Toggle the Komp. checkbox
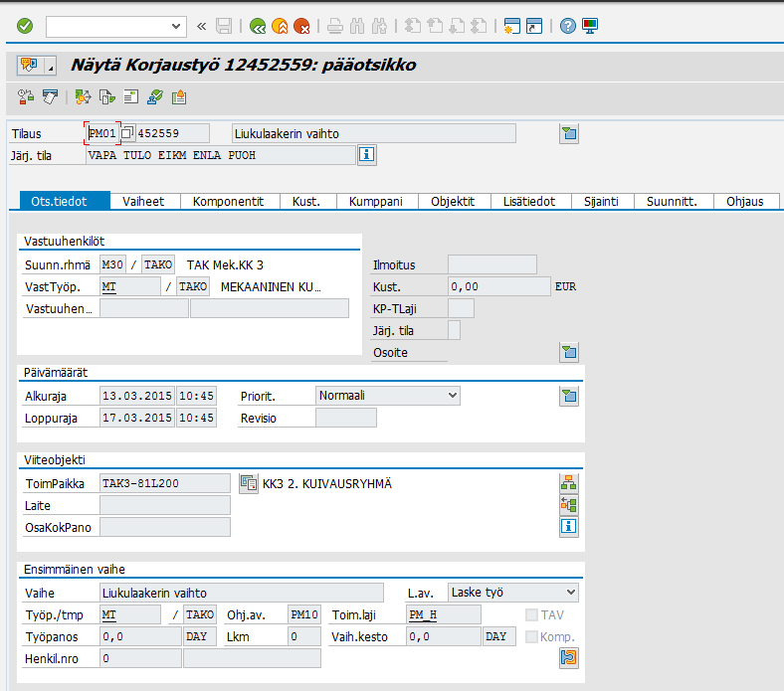Screen dimensions: 784x691 (x=531, y=637)
